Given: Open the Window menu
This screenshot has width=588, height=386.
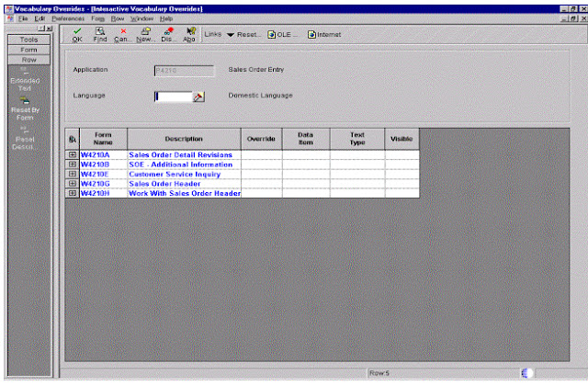Looking at the screenshot, I should tap(141, 18).
